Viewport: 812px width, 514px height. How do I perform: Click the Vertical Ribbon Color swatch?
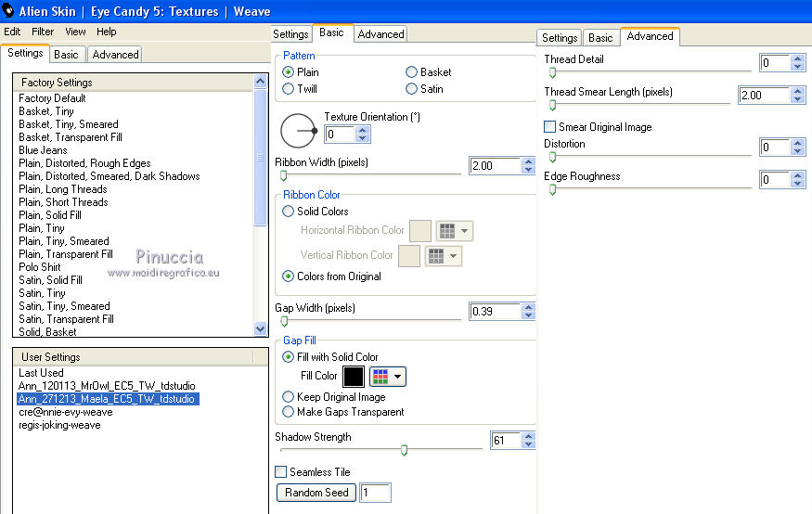pos(408,256)
